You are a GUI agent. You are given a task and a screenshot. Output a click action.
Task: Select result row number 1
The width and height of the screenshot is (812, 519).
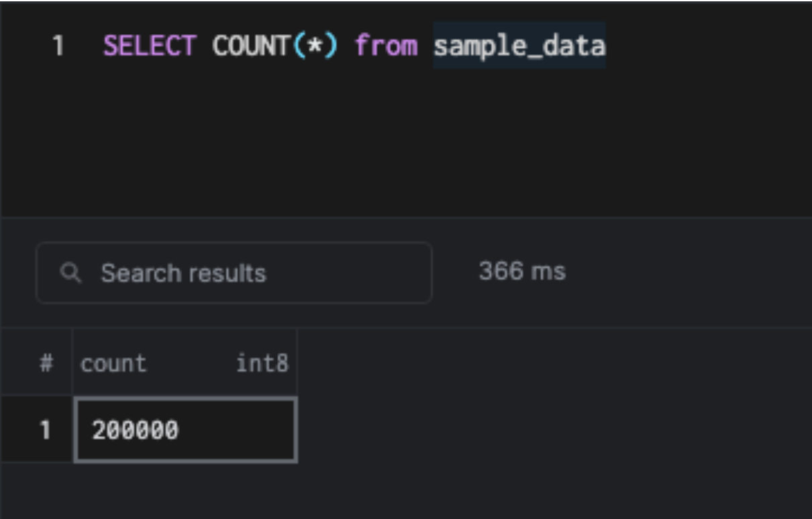[45, 430]
